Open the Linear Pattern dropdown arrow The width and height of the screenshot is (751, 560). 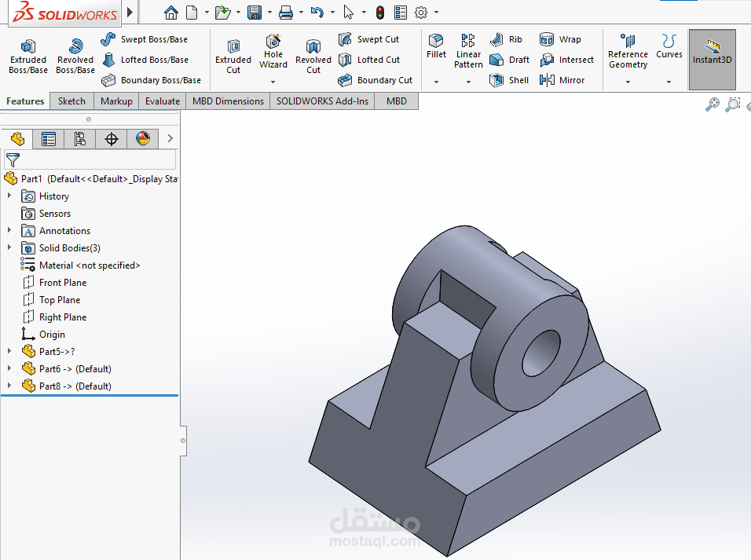point(468,82)
